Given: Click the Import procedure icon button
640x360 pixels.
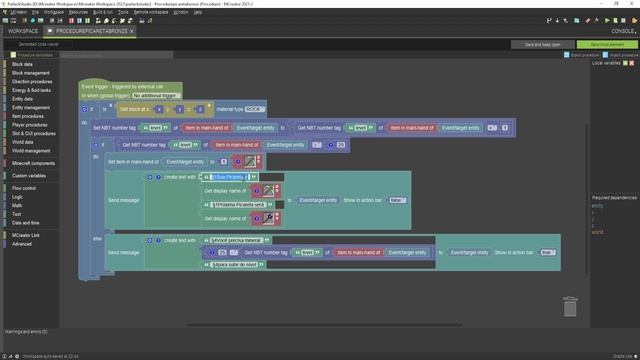Looking at the screenshot, I should point(605,55).
